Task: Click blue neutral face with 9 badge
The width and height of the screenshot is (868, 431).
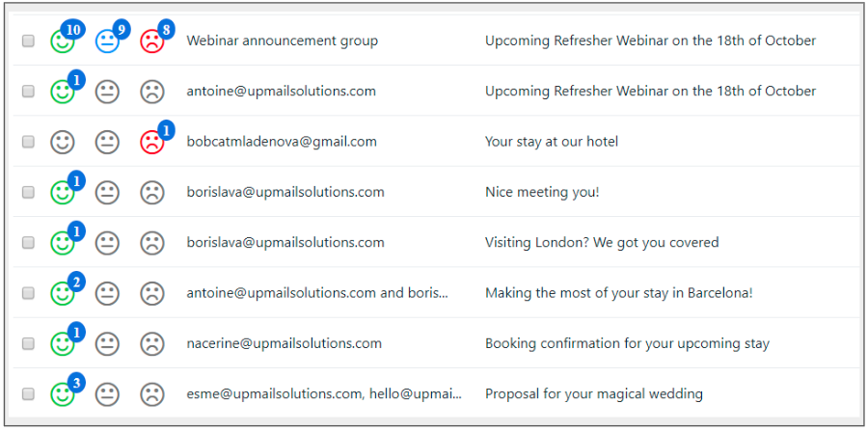Action: click(107, 41)
